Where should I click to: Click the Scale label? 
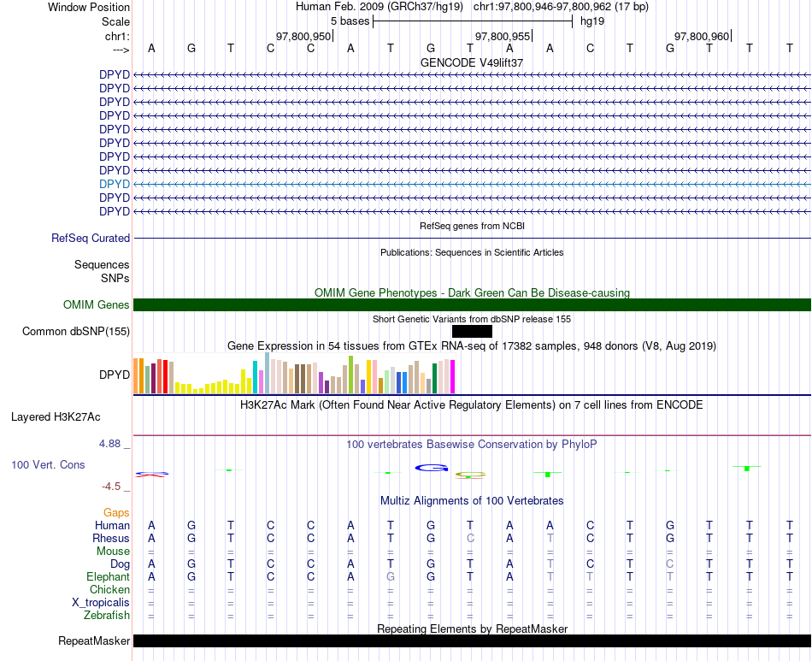pyautogui.click(x=115, y=21)
